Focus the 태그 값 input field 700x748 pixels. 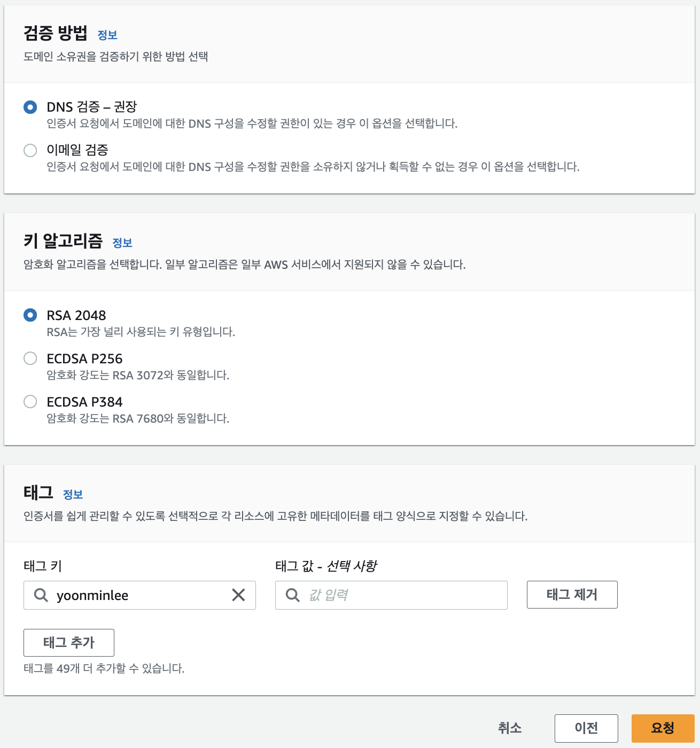click(x=391, y=595)
